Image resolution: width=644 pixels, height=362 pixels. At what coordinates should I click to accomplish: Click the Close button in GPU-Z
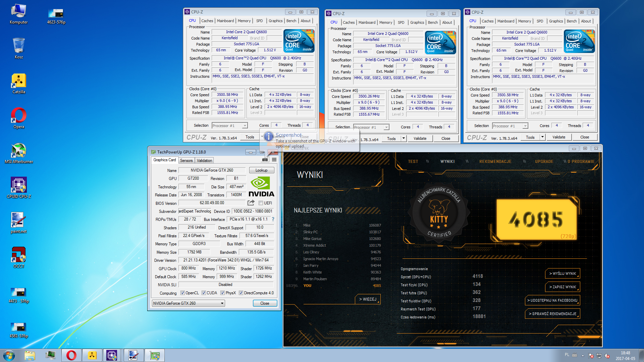coord(265,303)
